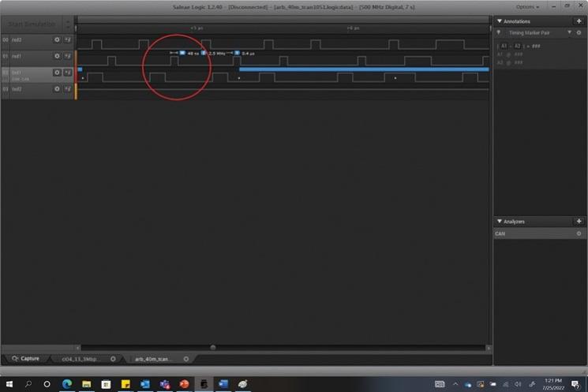The width and height of the screenshot is (588, 392).
Task: Select the A1 timing marker button
Action: [x=504, y=46]
